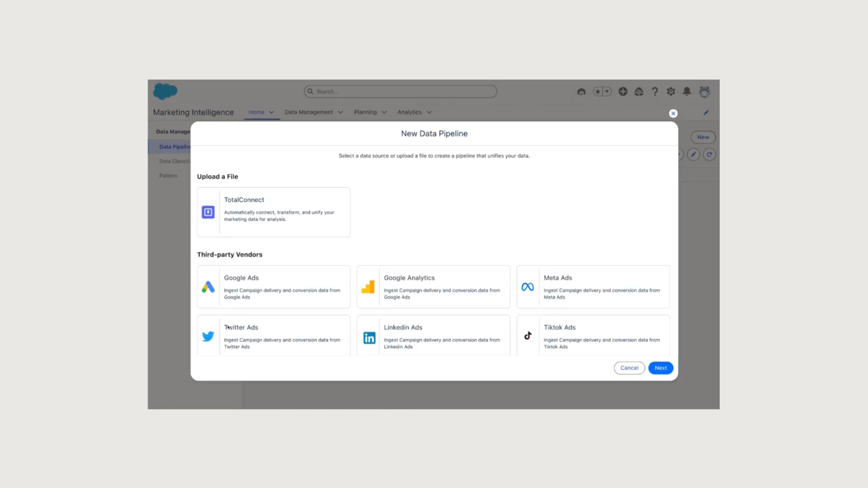The width and height of the screenshot is (868, 488).
Task: Open the Help question mark icon
Action: pyautogui.click(x=655, y=91)
